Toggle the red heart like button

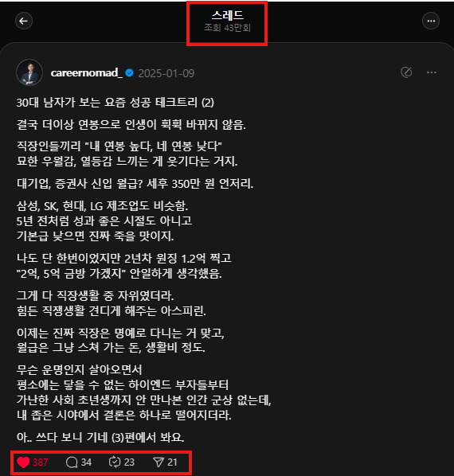coord(23,462)
